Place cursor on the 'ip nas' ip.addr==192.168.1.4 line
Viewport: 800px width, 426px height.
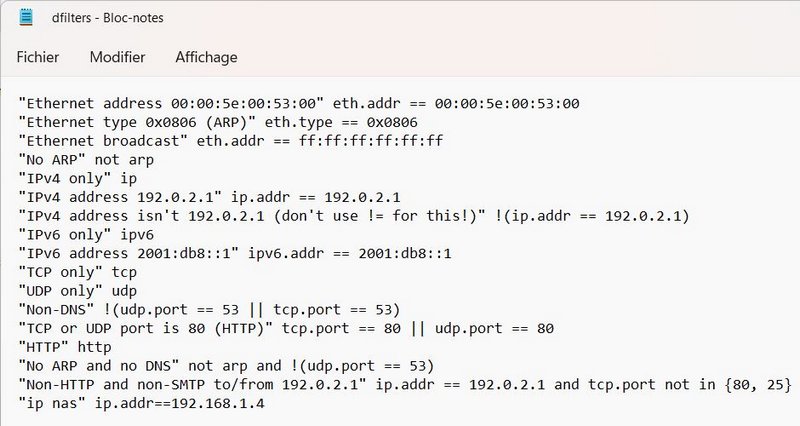tap(155, 403)
